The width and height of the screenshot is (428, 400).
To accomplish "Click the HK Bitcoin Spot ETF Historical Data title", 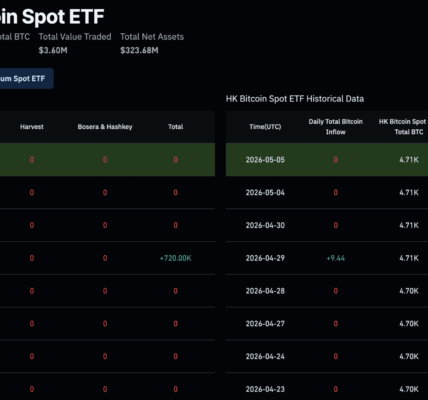I will point(295,99).
